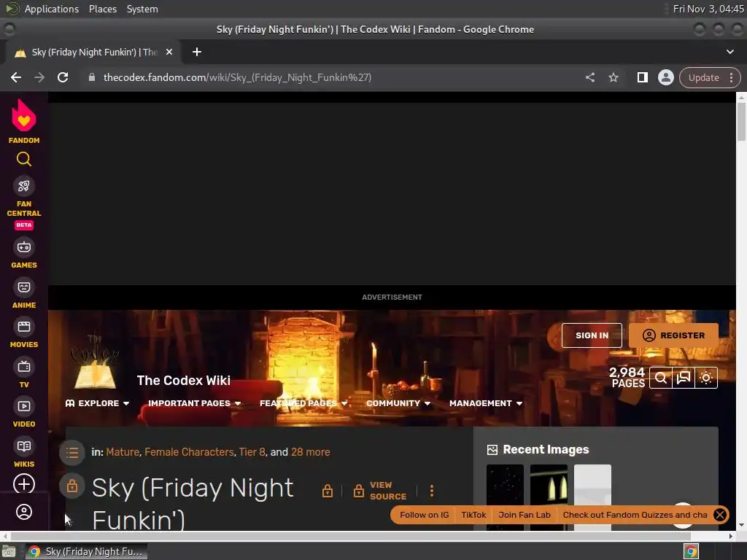Screen dimensions: 747x560
Task: Open the Mature category link
Action: 123,452
